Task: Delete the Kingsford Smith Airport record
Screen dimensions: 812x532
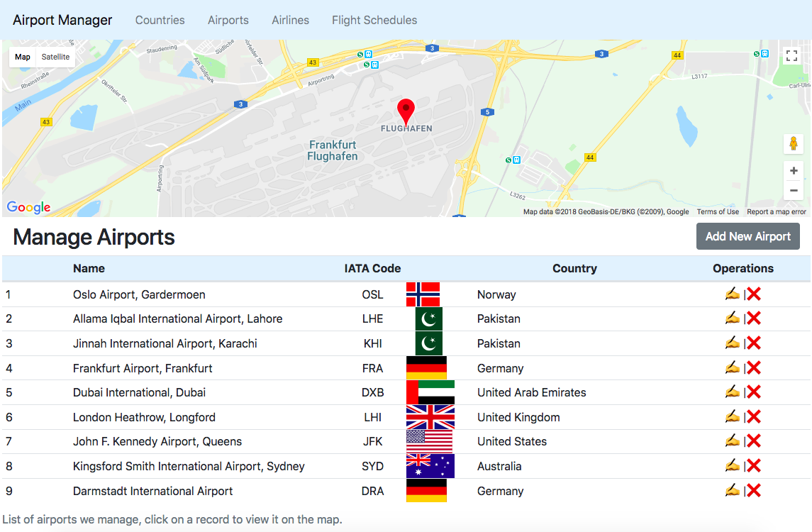Action: pos(753,466)
